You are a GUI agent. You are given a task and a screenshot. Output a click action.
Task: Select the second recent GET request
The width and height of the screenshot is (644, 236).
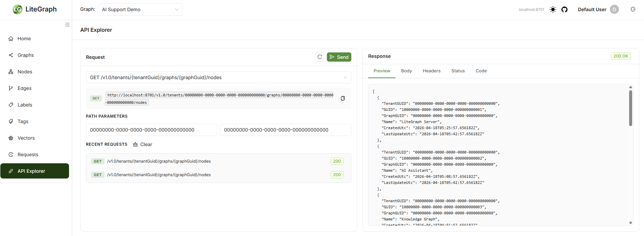coord(218,175)
